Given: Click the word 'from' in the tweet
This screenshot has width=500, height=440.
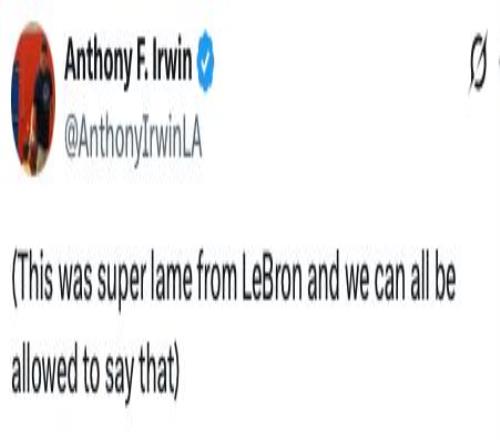Looking at the screenshot, I should [216, 279].
